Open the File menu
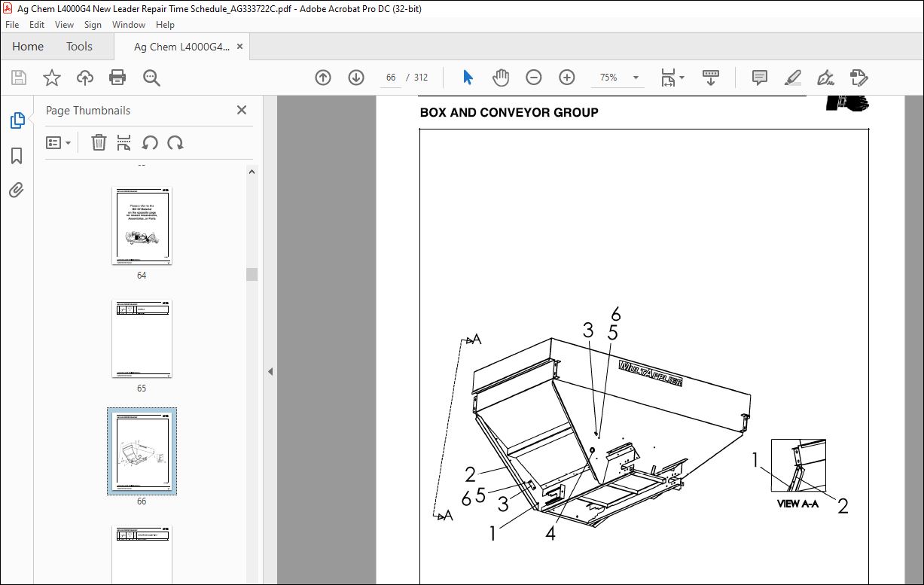 (x=12, y=25)
